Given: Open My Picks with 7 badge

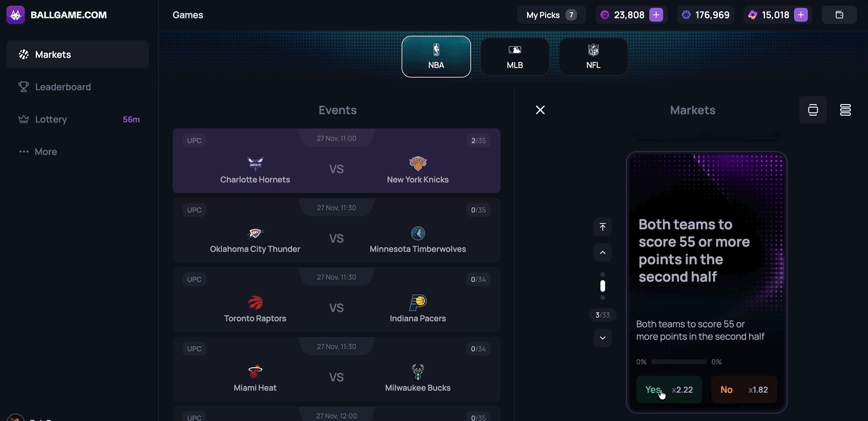Looking at the screenshot, I should coord(551,15).
